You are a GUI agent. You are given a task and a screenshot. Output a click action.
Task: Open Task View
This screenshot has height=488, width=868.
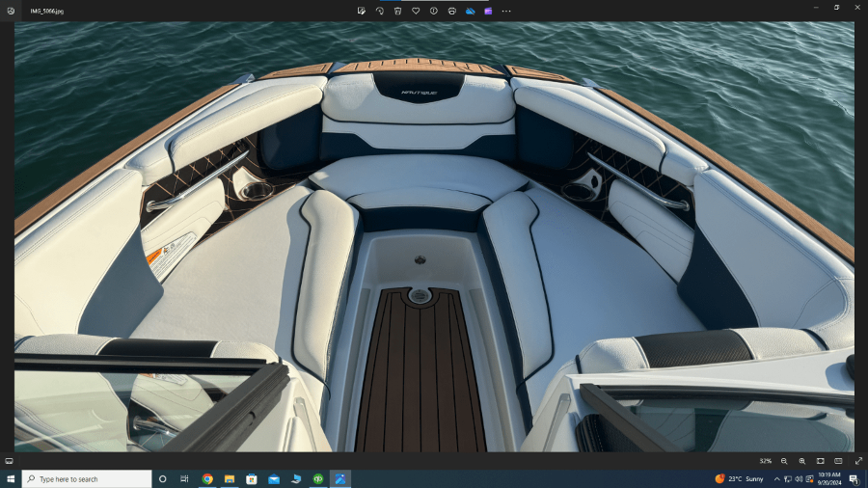pos(185,479)
